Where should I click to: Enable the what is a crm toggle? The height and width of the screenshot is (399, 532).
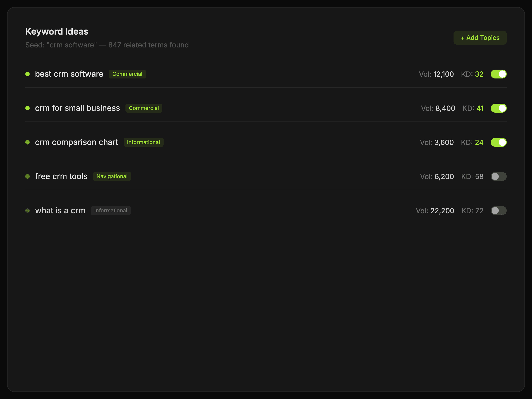coord(498,211)
